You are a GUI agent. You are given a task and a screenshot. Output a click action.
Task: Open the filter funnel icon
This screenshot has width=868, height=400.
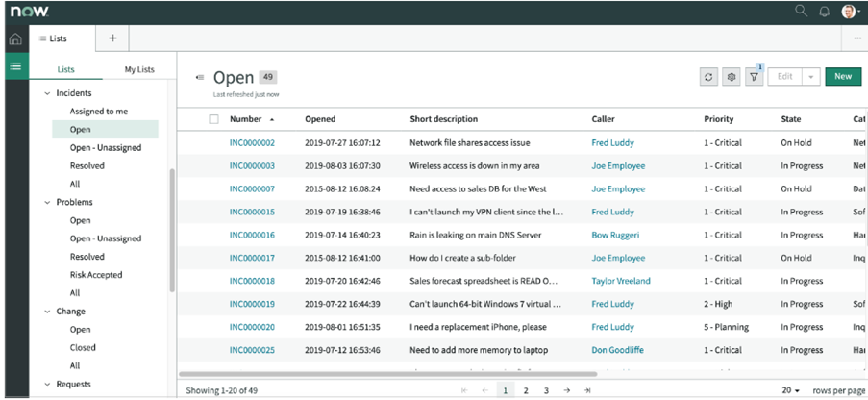pos(755,77)
